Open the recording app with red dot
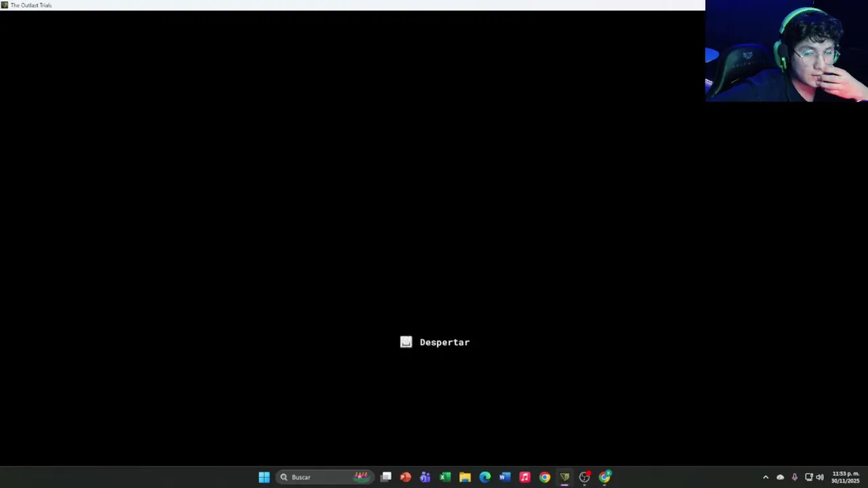This screenshot has height=488, width=868. (585, 477)
